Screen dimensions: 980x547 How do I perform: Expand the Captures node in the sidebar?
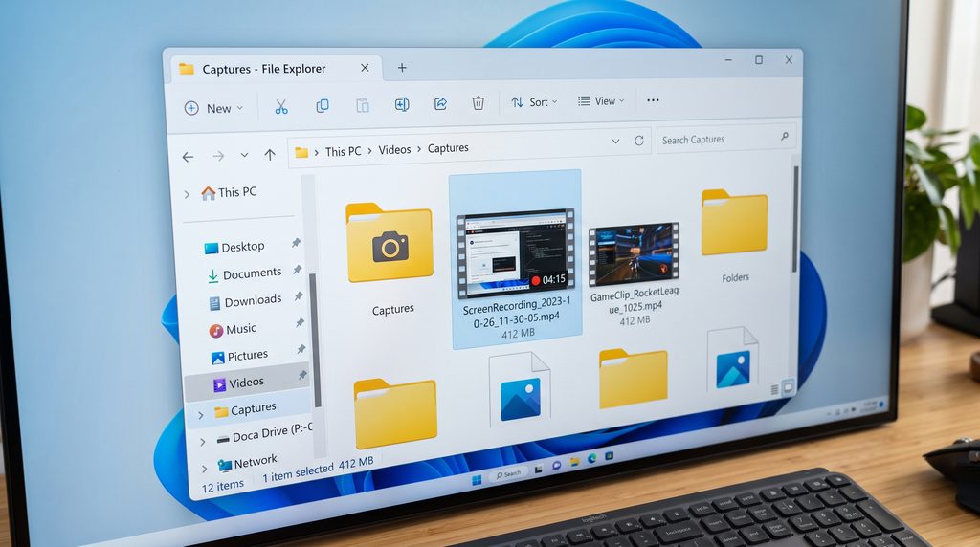(201, 415)
